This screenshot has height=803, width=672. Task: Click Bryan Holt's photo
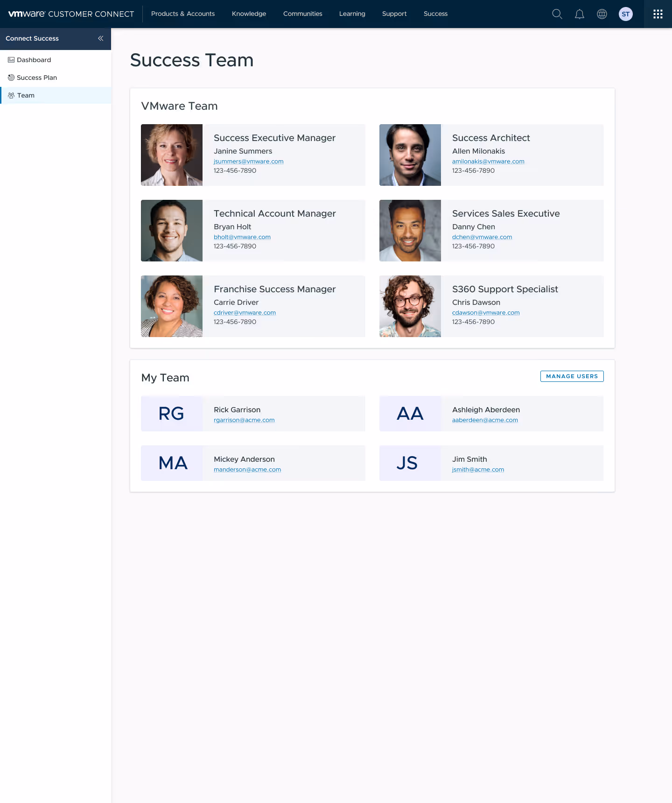[x=172, y=231]
